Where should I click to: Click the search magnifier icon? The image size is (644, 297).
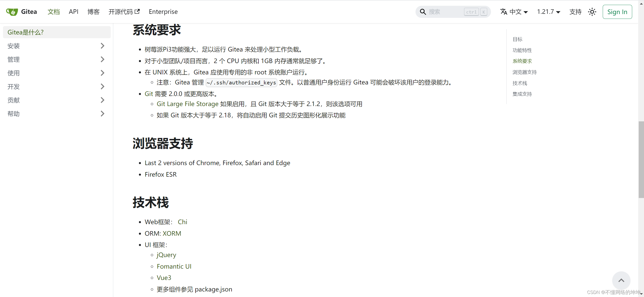(x=423, y=12)
